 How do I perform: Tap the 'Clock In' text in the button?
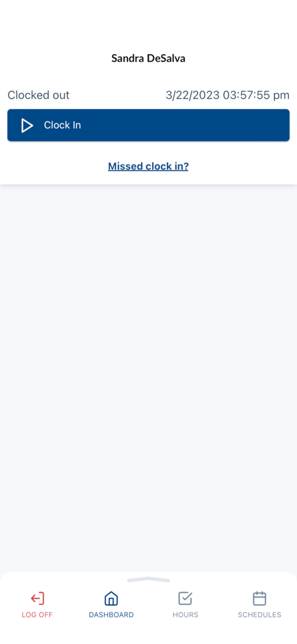[62, 125]
